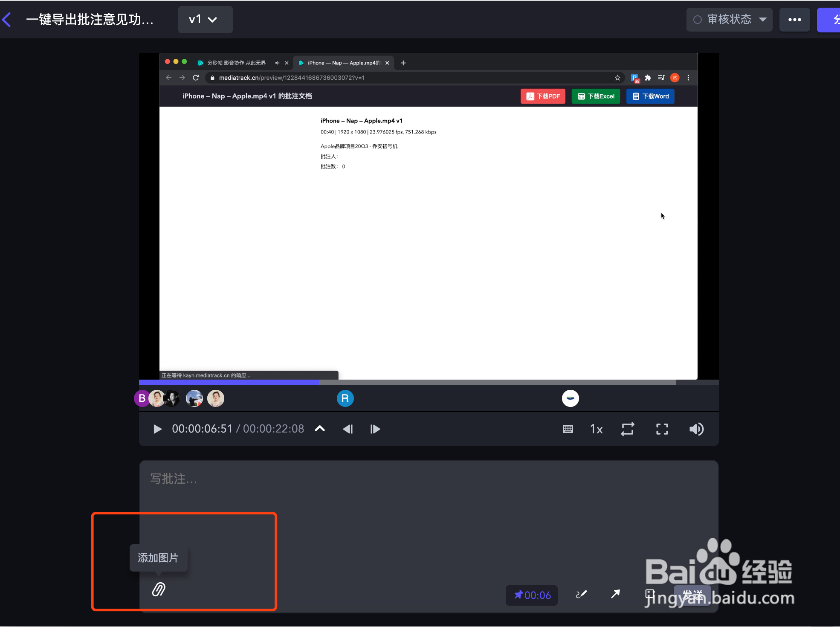Click the orange profile avatar in recorded browser
This screenshot has width=840, height=627.
675,78
